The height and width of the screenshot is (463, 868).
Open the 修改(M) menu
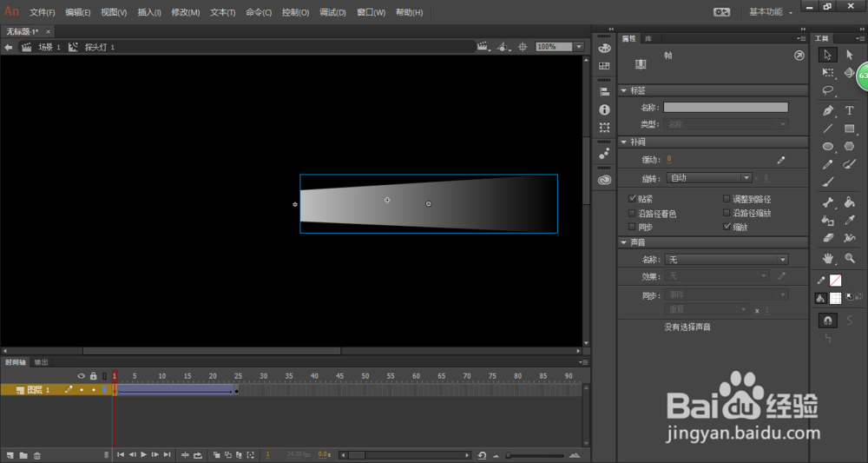click(185, 13)
